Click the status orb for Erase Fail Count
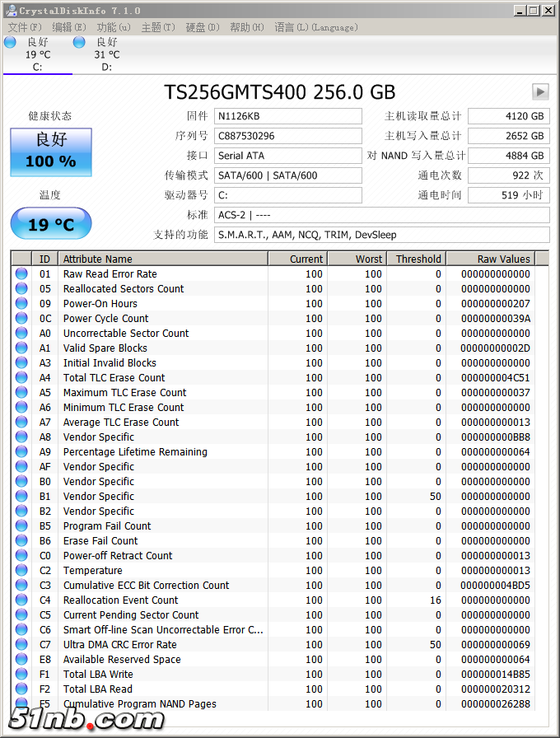The width and height of the screenshot is (560, 738). (x=21, y=540)
